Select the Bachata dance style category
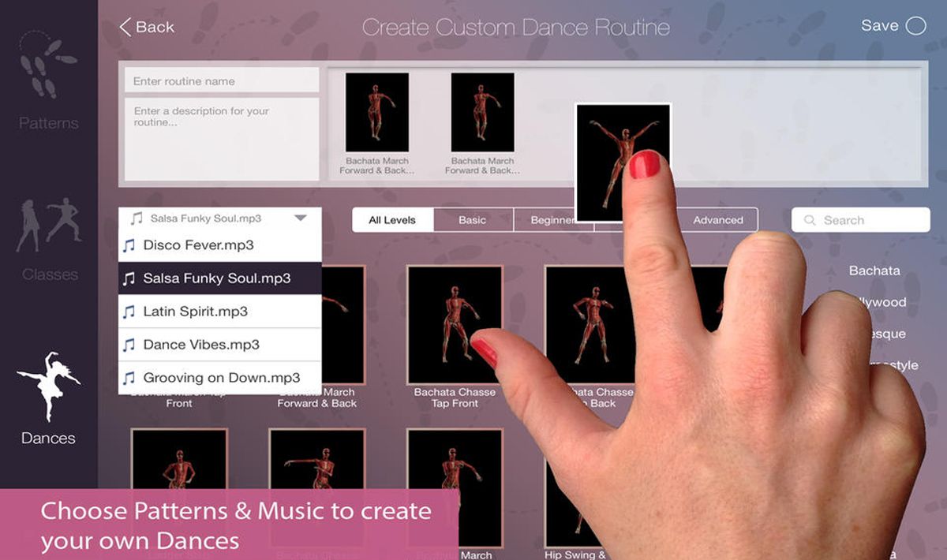 [874, 271]
